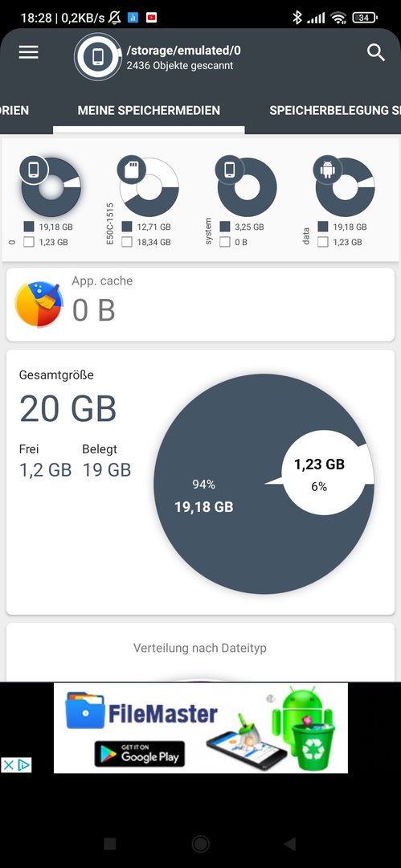Tap the 0 B legend box under system
The height and width of the screenshot is (868, 401).
coord(225,242)
